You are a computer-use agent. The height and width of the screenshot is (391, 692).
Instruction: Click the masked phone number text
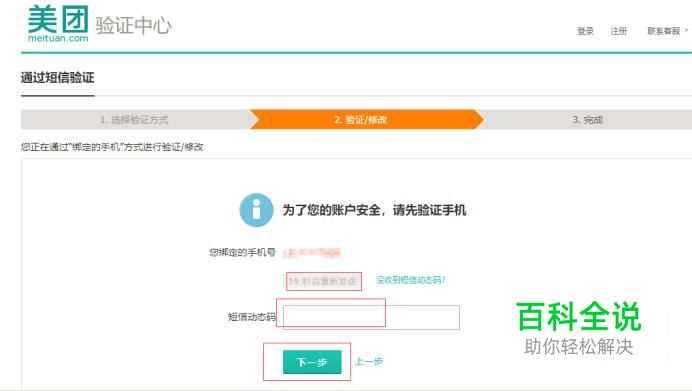click(x=311, y=252)
